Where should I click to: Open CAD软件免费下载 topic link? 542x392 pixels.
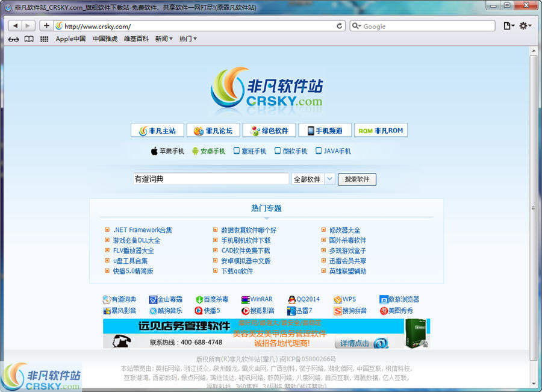(x=246, y=250)
